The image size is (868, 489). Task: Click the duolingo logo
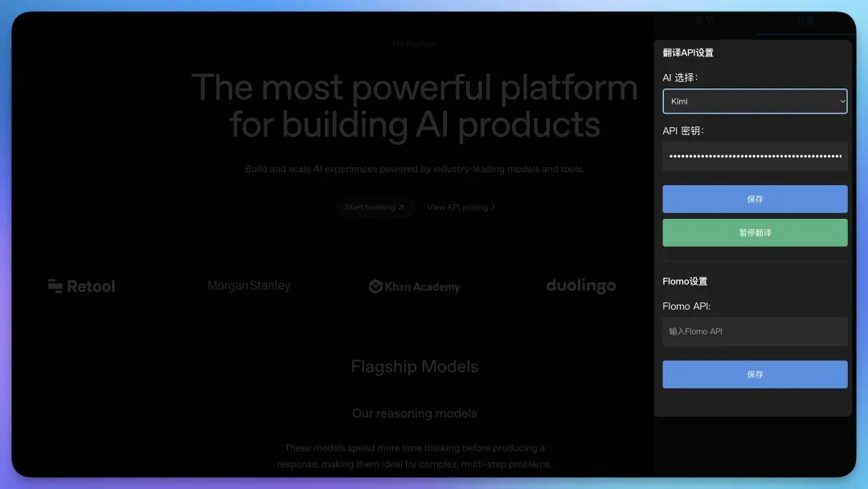[580, 286]
